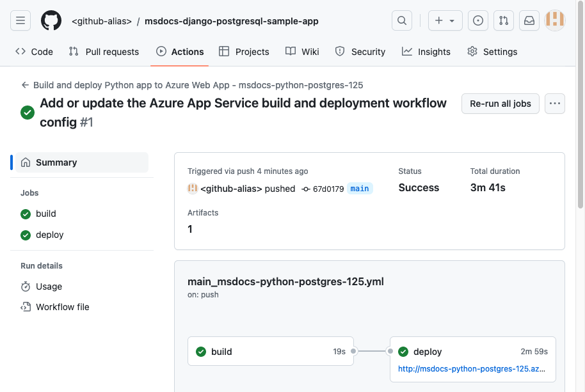The width and height of the screenshot is (585, 392).
Task: Click the pull requests icon in the header
Action: 503,20
